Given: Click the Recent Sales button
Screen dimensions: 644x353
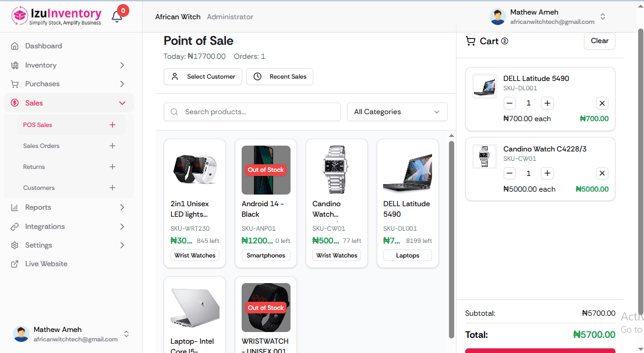Looking at the screenshot, I should 279,76.
